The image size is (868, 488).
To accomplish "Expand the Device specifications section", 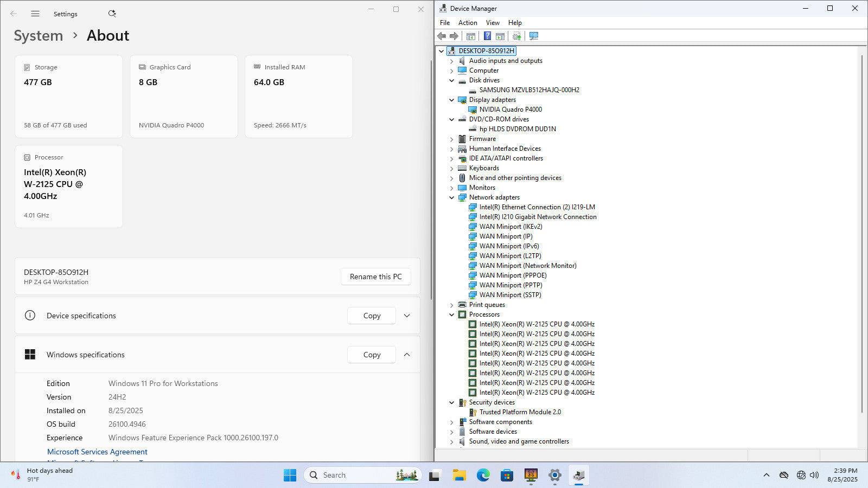I will [407, 316].
